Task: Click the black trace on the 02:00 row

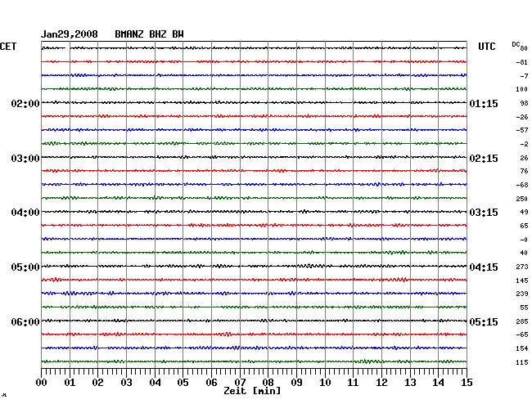Action: (x=254, y=102)
